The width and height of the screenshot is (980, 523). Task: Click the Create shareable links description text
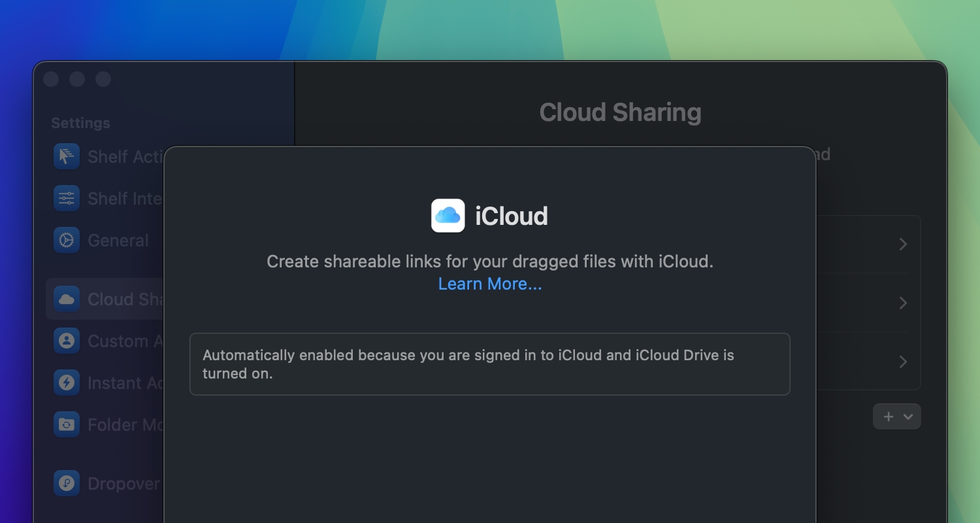point(490,261)
